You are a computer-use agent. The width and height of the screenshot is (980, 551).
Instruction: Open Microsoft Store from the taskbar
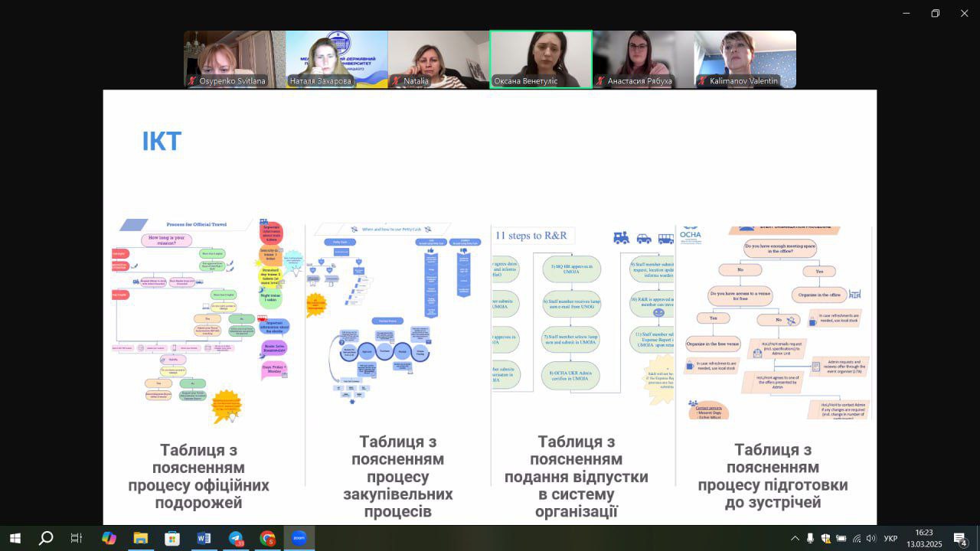172,538
